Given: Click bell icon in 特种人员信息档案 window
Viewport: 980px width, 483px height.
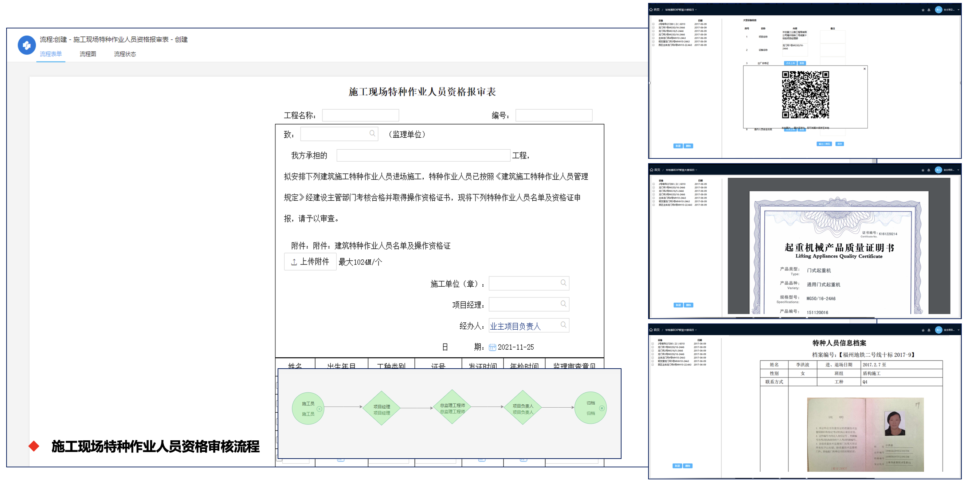Looking at the screenshot, I should pyautogui.click(x=929, y=330).
